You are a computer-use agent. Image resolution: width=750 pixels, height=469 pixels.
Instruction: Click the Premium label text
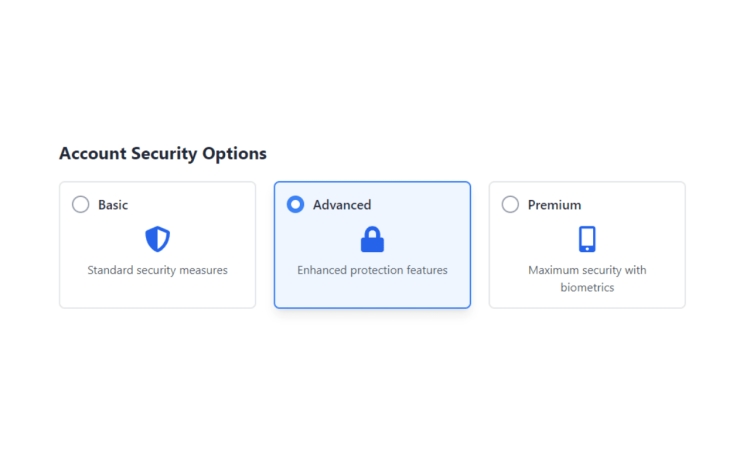(554, 205)
